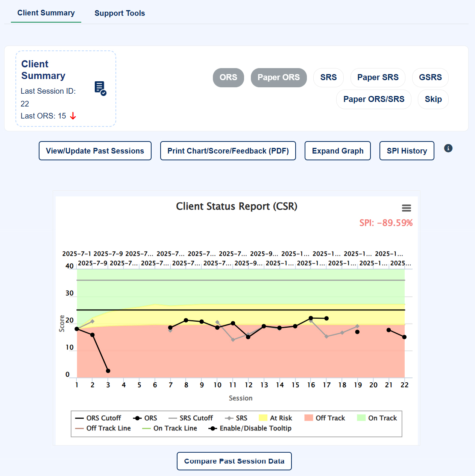The height and width of the screenshot is (476, 475).
Task: Open SPI History
Action: (x=407, y=151)
